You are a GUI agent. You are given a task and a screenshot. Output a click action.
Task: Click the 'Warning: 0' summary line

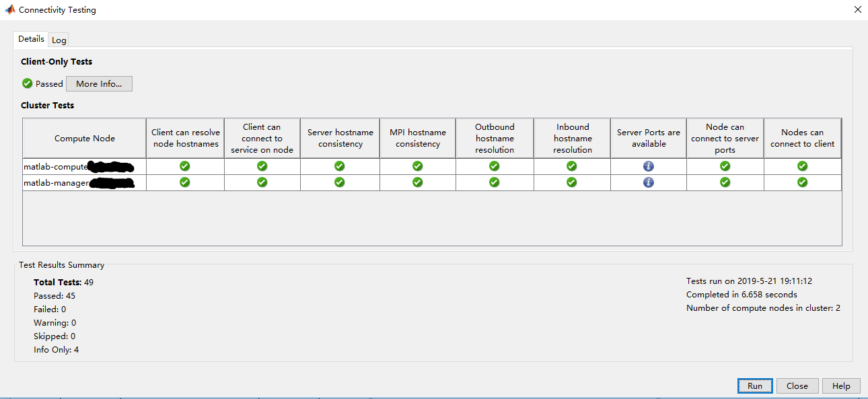click(55, 323)
